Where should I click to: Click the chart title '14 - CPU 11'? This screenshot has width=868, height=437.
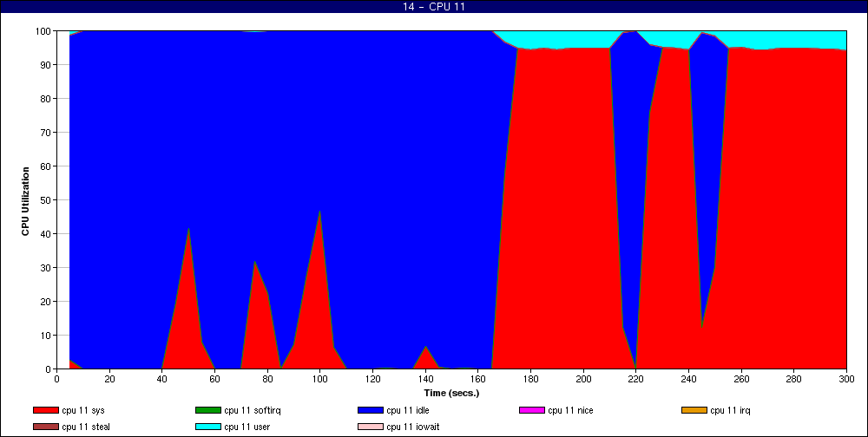[433, 7]
